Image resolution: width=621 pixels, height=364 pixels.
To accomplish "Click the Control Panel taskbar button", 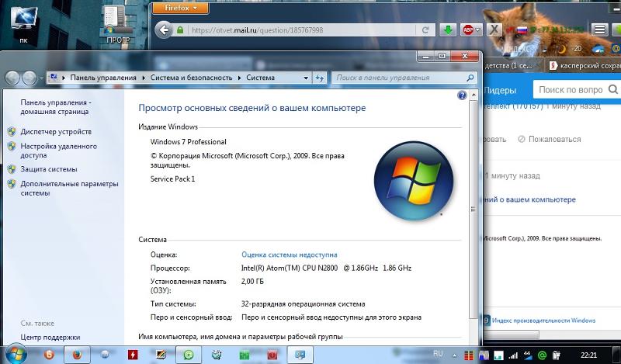I will [300, 355].
